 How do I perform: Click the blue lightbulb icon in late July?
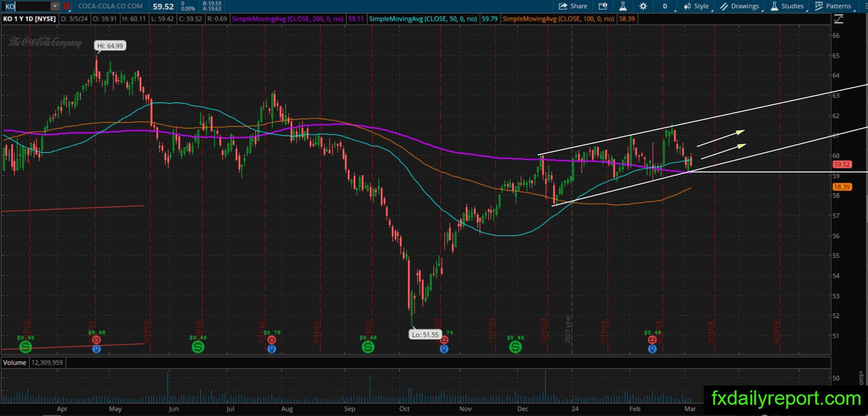[x=272, y=349]
